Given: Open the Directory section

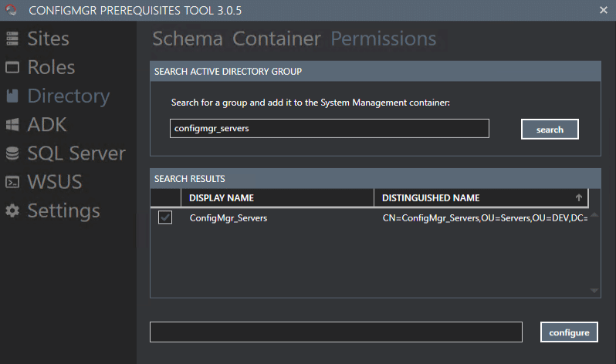Looking at the screenshot, I should pos(69,96).
